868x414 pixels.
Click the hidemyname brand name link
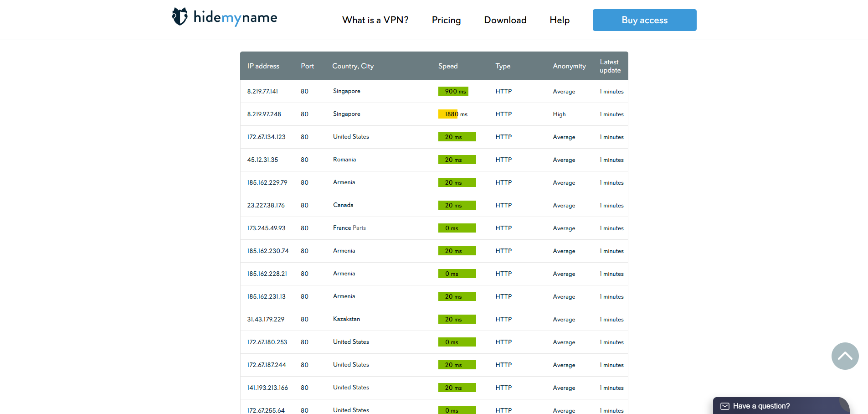pos(235,17)
